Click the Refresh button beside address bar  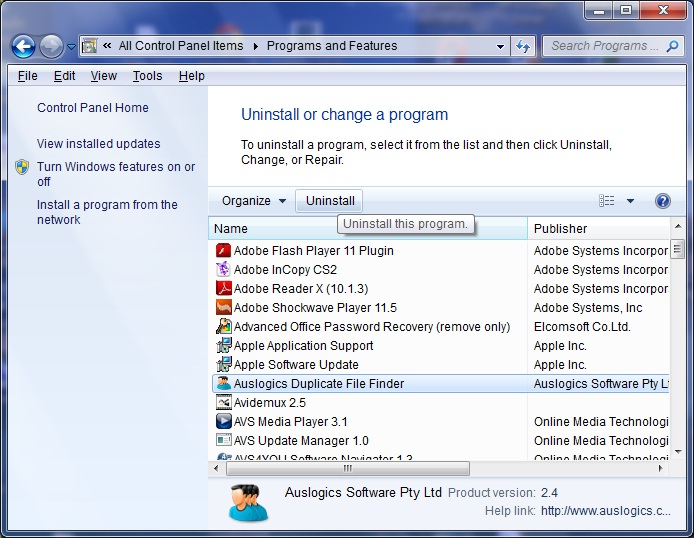523,46
